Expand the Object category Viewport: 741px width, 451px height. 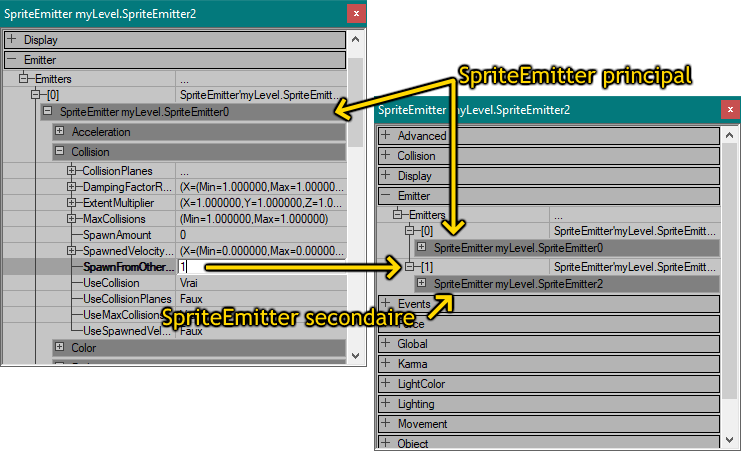(x=386, y=443)
